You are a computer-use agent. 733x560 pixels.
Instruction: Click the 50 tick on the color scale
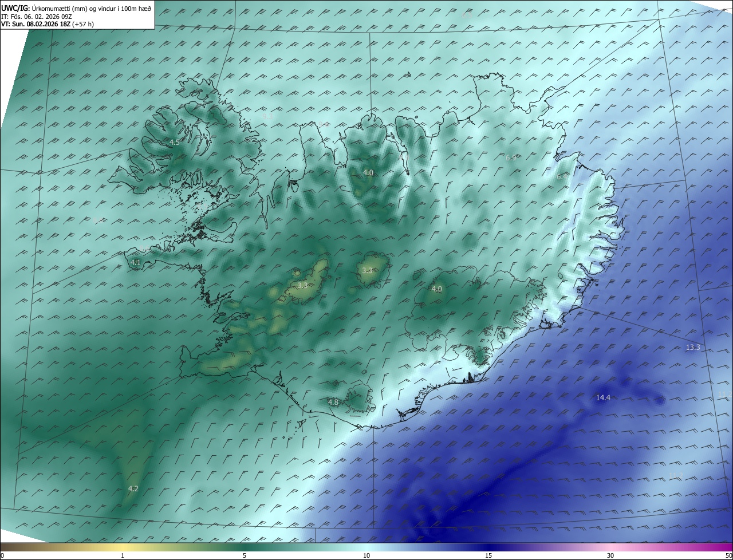[728, 555]
